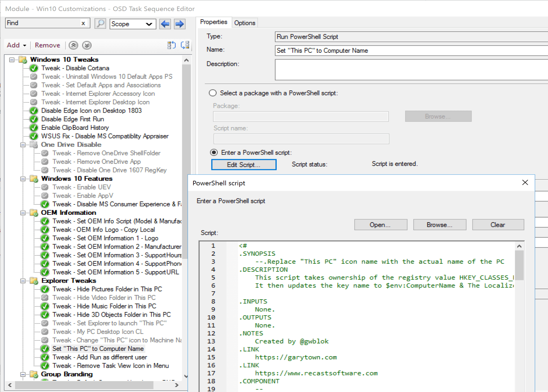Click the blue right arrow find-next icon

pyautogui.click(x=180, y=24)
